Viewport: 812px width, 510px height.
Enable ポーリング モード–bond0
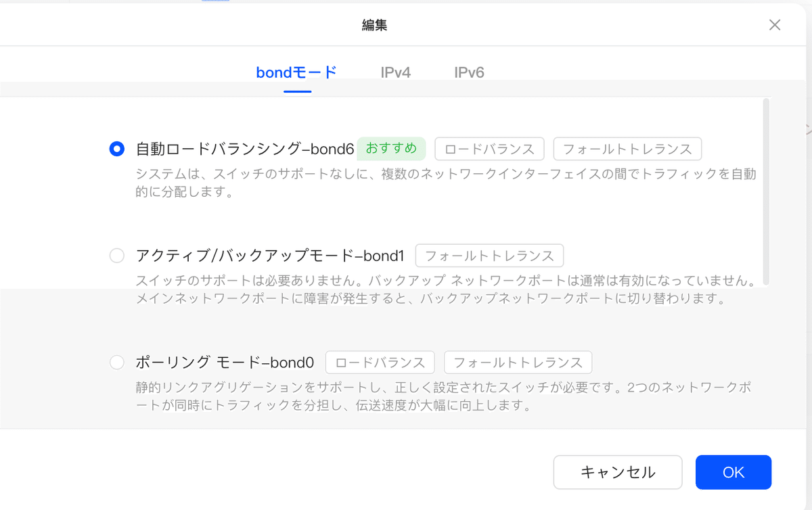coord(116,363)
